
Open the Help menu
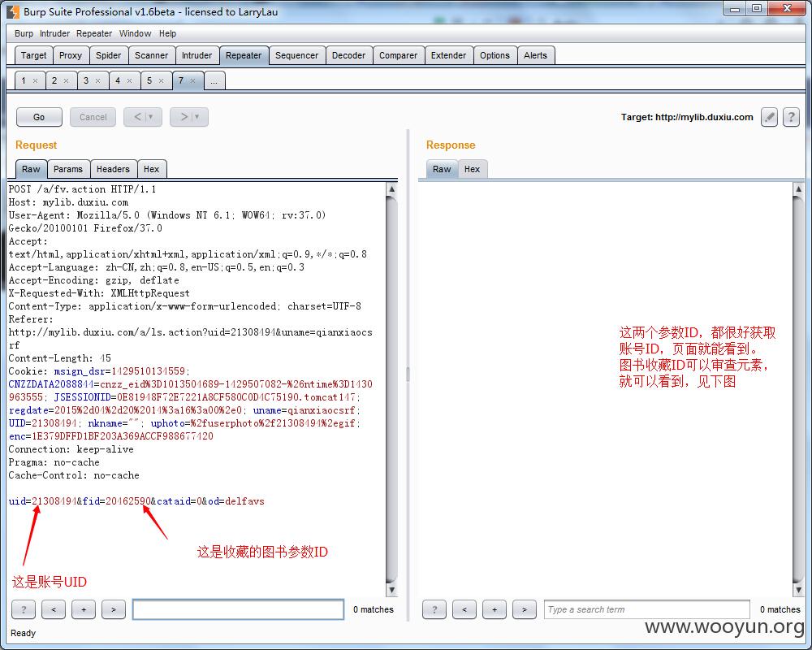pos(168,33)
